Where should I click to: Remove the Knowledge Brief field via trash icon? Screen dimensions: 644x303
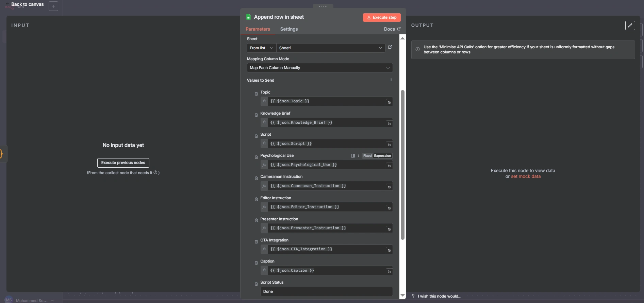point(256,115)
